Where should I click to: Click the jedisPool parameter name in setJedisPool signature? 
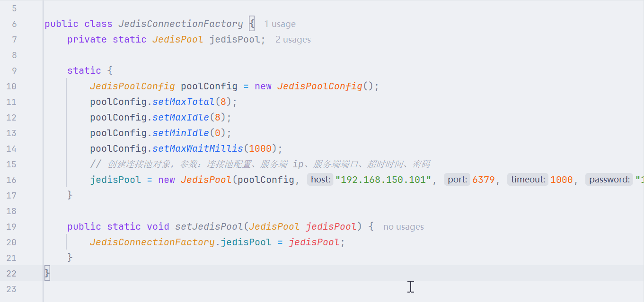click(331, 227)
